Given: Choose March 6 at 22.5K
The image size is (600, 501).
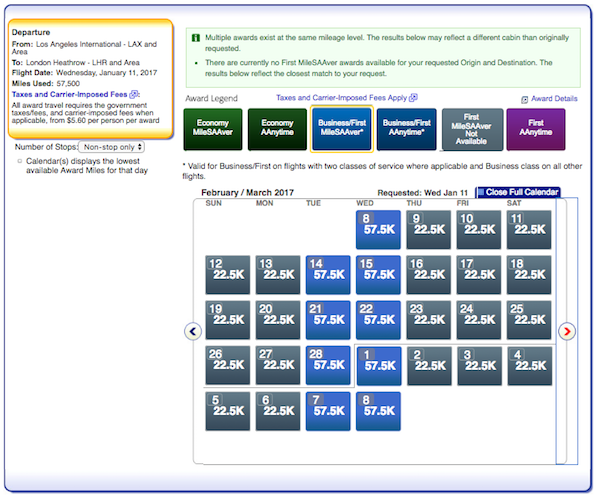Looking at the screenshot, I should 278,411.
